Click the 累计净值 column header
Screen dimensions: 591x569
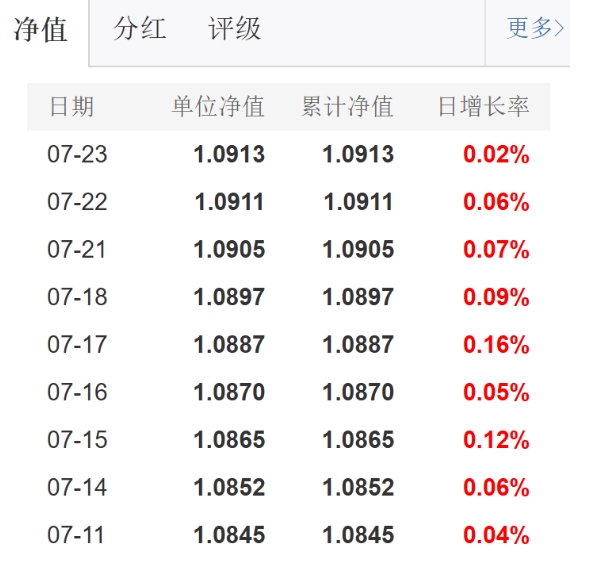coord(348,107)
